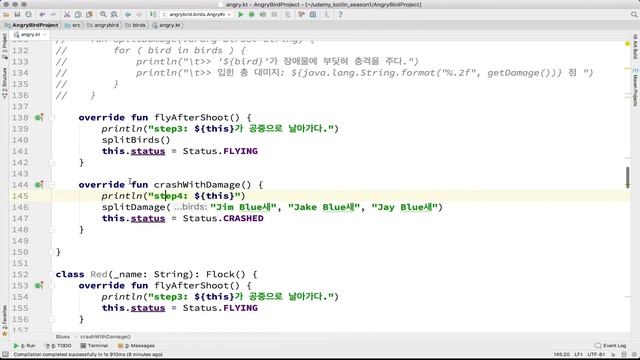Click splitBirds() call on line 140
This screenshot has height=360, width=640.
[136, 140]
